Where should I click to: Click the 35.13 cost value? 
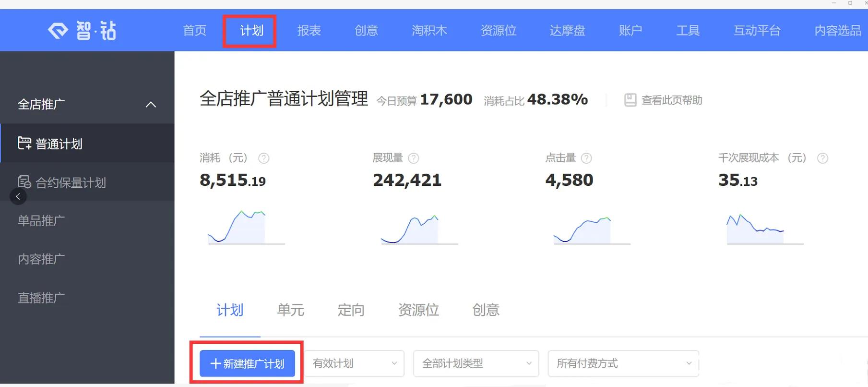pos(738,180)
